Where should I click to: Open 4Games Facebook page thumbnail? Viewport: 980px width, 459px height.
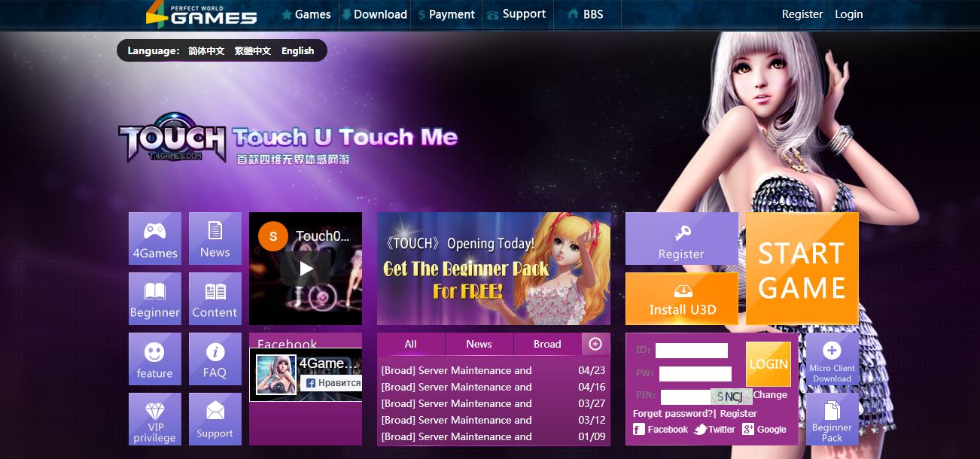[276, 375]
